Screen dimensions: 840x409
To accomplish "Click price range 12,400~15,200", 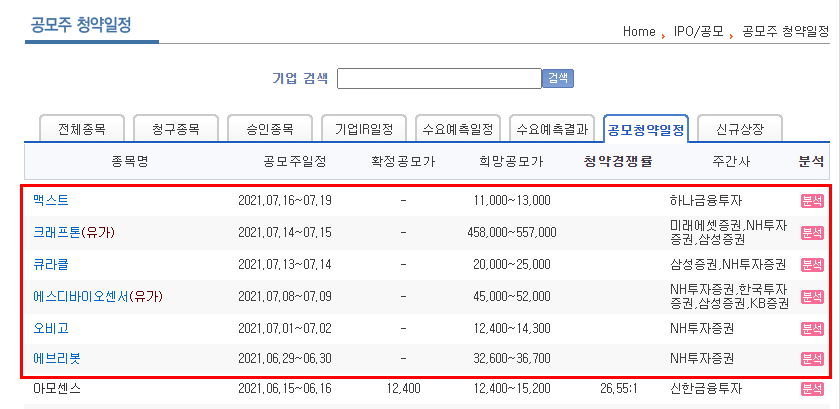I will pos(512,389).
